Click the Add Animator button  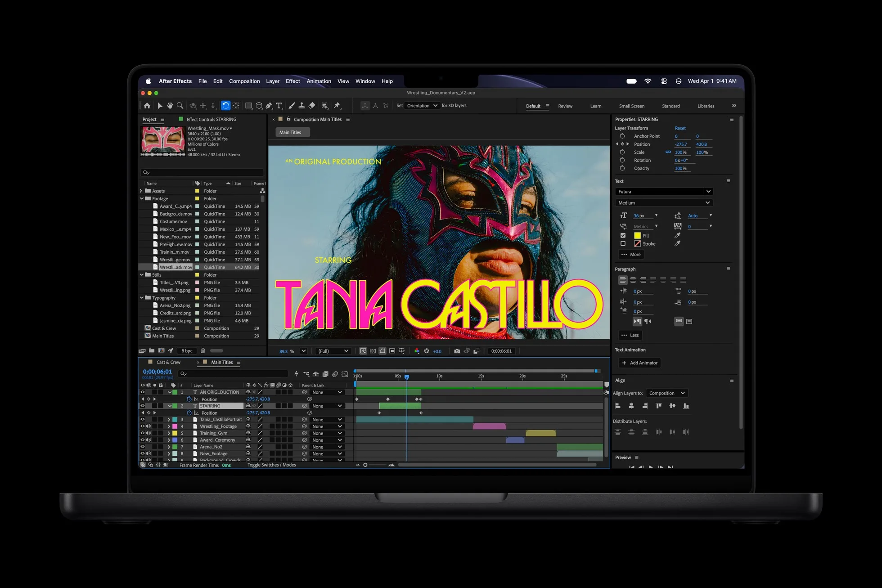639,363
